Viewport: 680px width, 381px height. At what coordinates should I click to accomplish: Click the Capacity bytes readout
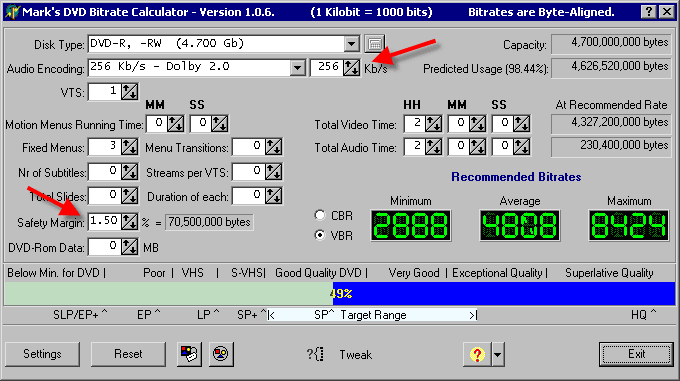click(611, 43)
